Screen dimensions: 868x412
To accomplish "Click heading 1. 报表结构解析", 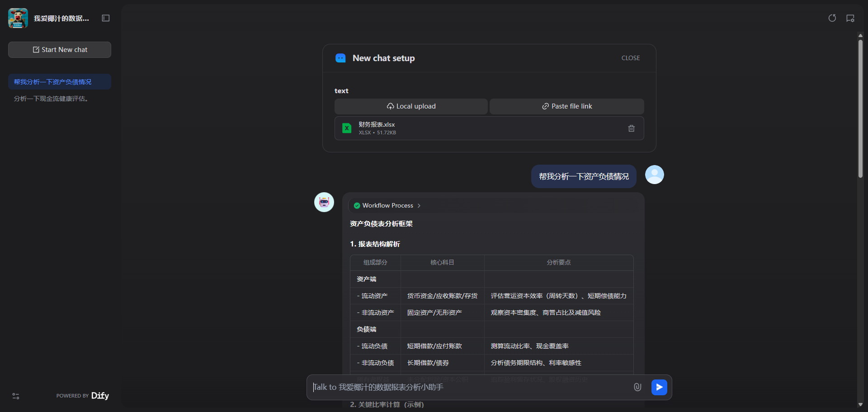I will click(x=375, y=244).
